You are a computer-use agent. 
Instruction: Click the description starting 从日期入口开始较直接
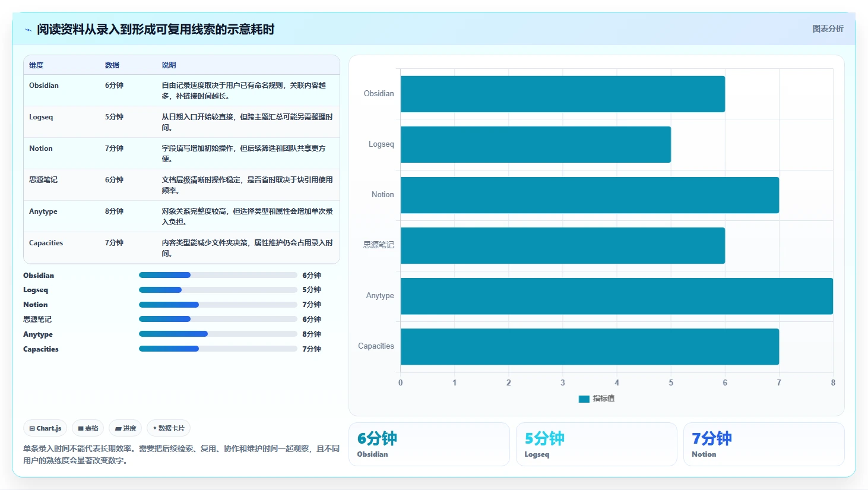248,122
